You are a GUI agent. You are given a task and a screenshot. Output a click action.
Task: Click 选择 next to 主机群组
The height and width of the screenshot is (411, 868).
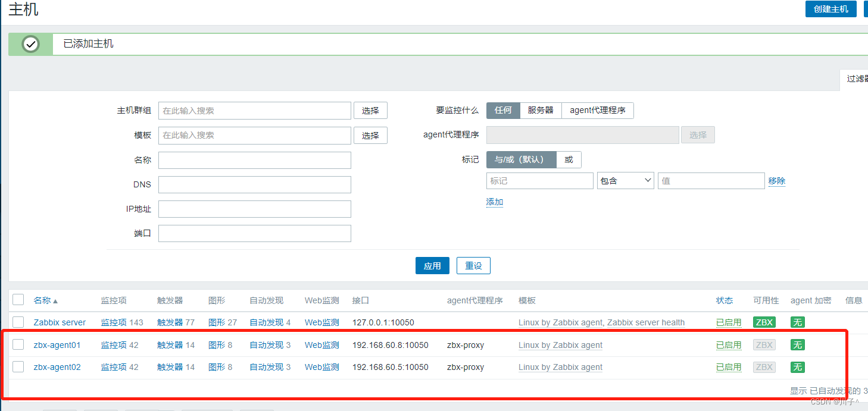(x=370, y=111)
